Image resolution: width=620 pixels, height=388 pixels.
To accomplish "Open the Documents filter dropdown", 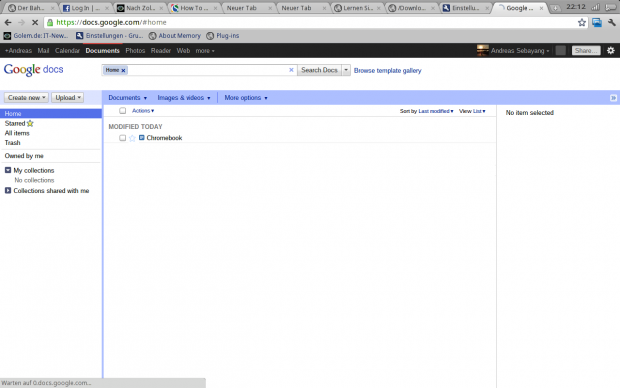I will click(x=128, y=98).
